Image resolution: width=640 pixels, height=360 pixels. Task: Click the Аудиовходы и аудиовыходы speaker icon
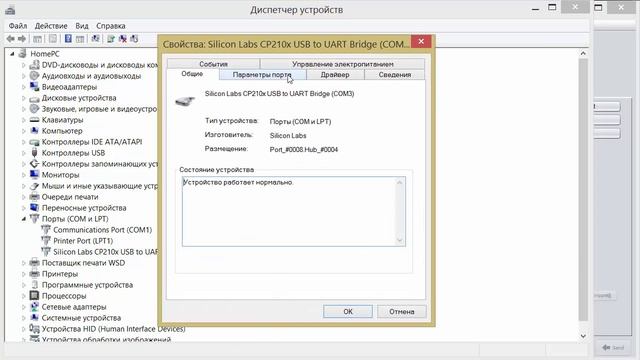point(35,76)
